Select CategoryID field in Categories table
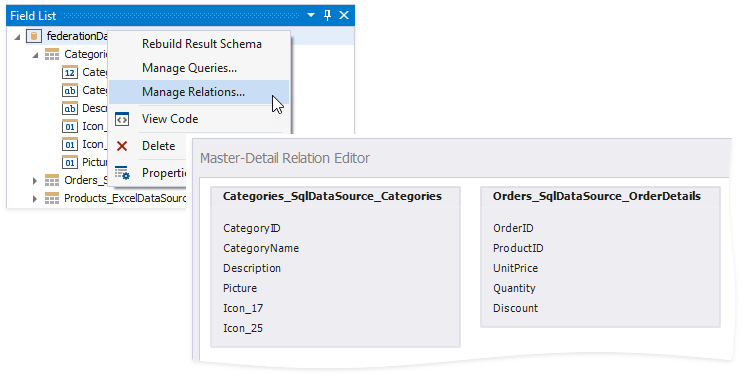742x377 pixels. coord(252,228)
